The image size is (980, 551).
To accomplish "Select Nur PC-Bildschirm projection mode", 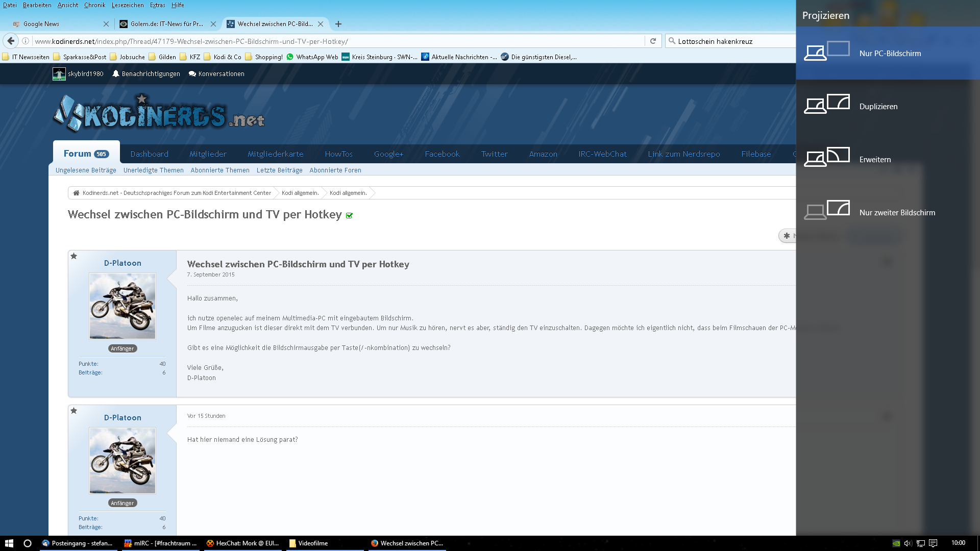I will point(888,53).
